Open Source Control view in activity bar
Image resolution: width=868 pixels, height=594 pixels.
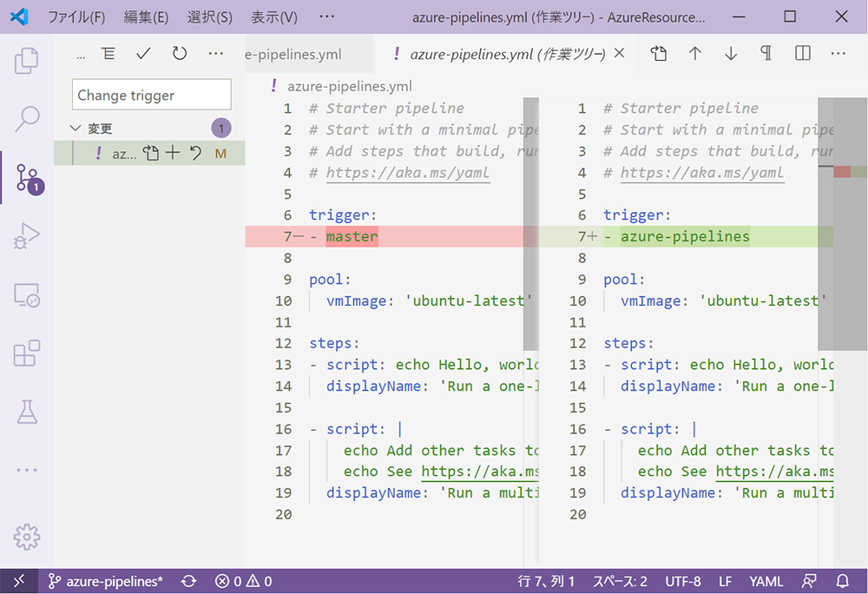(28, 178)
